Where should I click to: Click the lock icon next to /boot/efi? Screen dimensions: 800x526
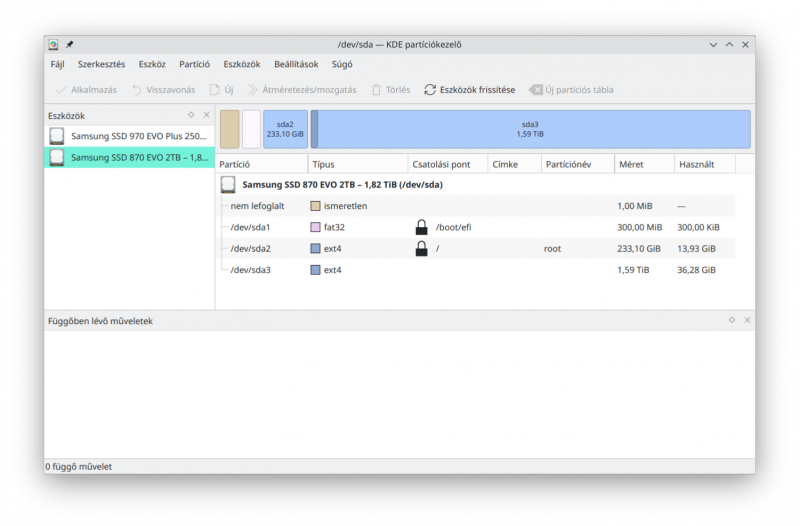(421, 227)
